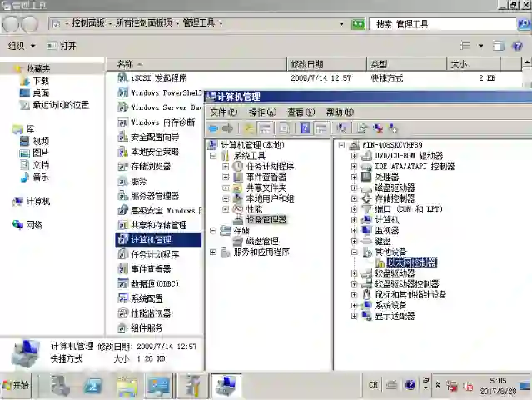Select the 以太网控制器 device
This screenshot has width=532, height=400.
[x=412, y=262]
